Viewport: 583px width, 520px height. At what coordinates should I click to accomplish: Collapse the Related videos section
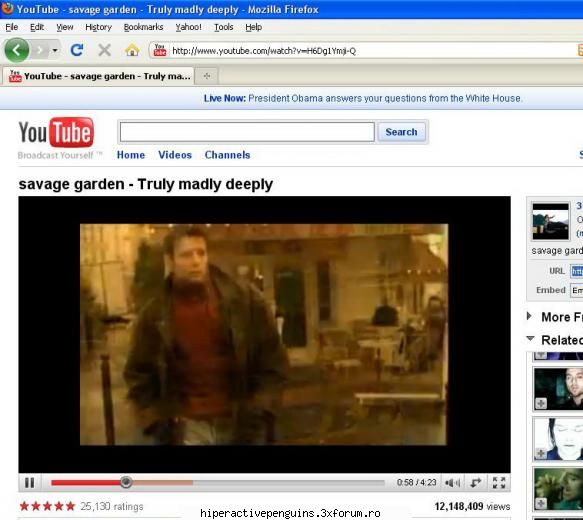(530, 339)
